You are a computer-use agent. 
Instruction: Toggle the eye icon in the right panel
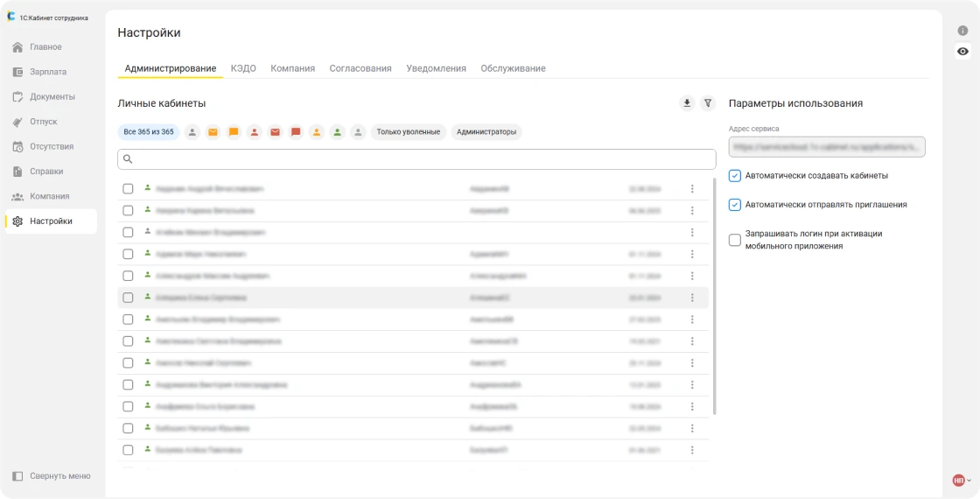tap(962, 52)
